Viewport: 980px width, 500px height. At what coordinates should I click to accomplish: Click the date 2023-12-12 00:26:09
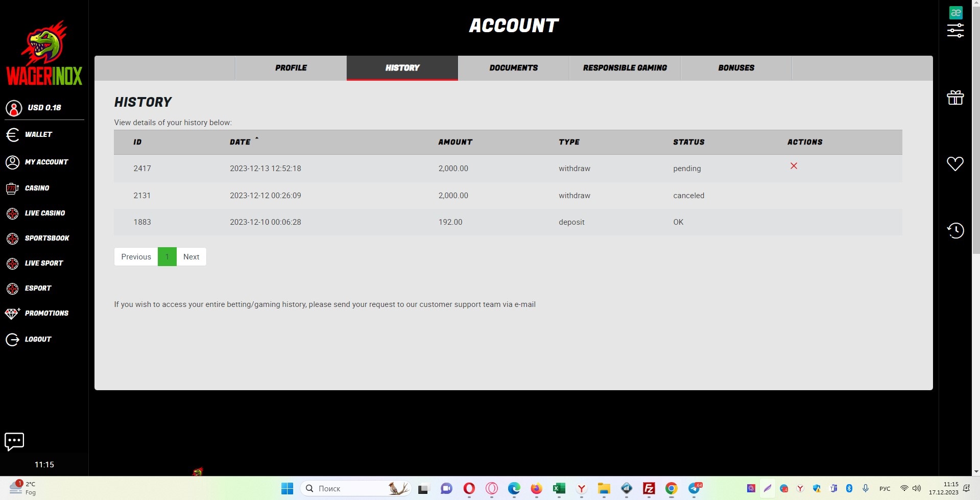265,196
